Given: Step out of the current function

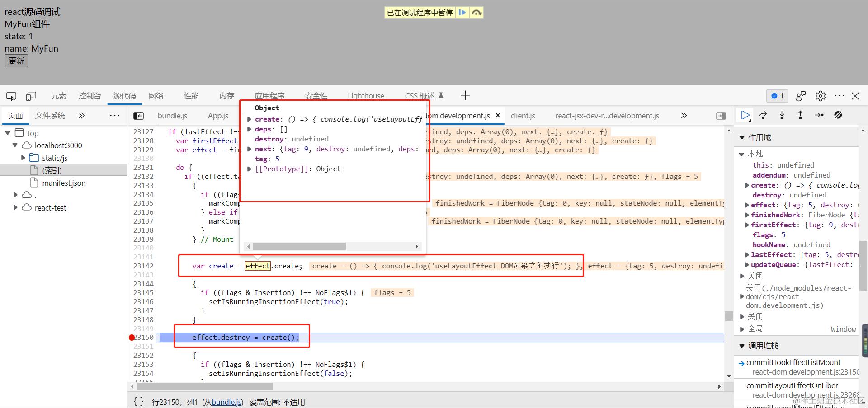Looking at the screenshot, I should pos(800,116).
